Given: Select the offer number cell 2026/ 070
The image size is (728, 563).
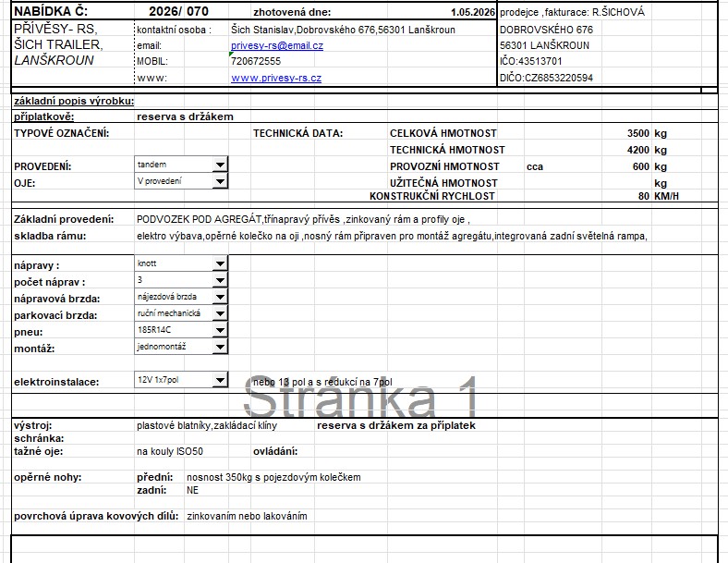Looking at the screenshot, I should [178, 12].
